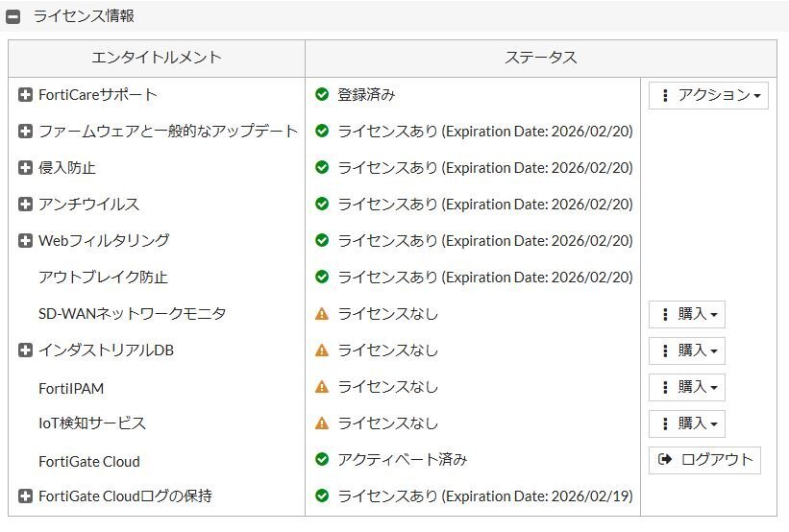Click the エンタイトルメント column header
The height and width of the screenshot is (532, 789).
[x=157, y=59]
